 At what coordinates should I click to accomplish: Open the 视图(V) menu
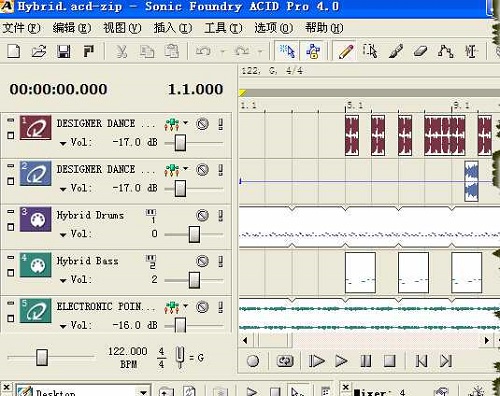pos(122,28)
